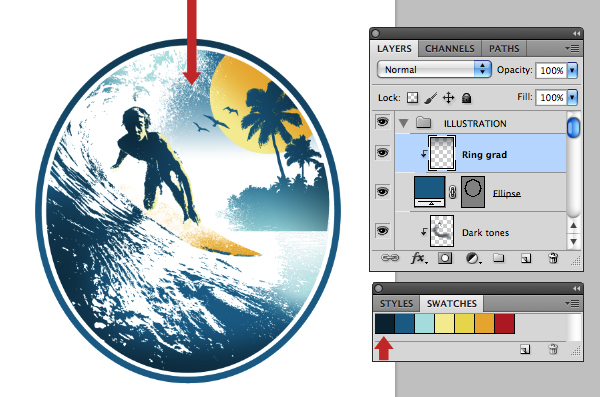600x397 pixels.
Task: Select the Ellipse layer name
Action: tap(507, 193)
